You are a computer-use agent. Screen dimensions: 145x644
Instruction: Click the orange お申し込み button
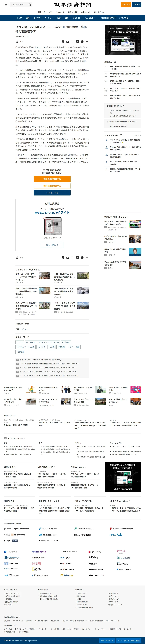(126, 4)
